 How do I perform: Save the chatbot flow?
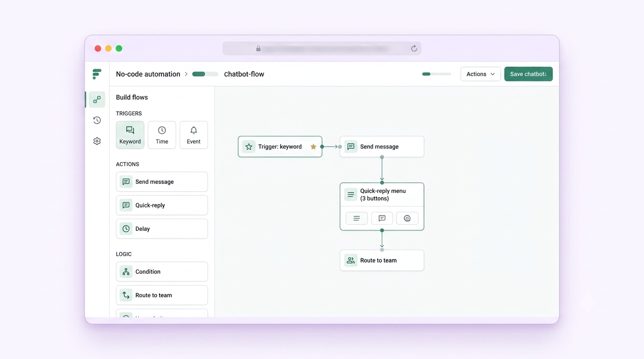click(x=528, y=74)
